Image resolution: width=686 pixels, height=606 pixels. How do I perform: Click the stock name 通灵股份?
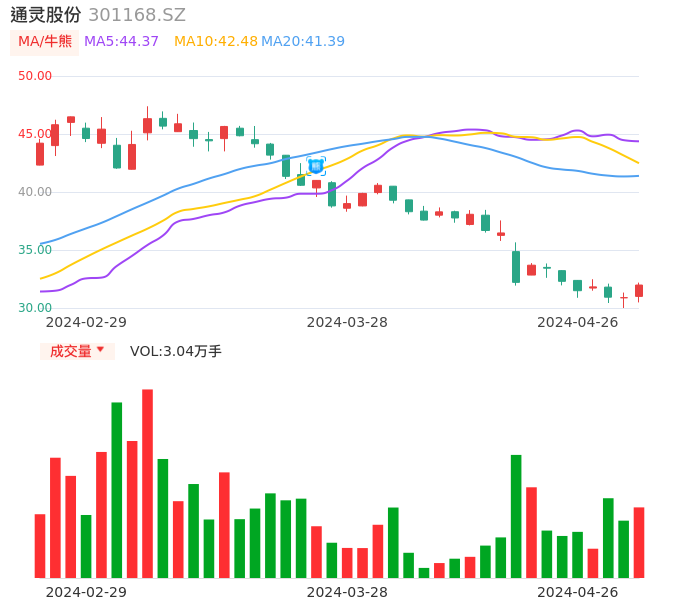[45, 15]
